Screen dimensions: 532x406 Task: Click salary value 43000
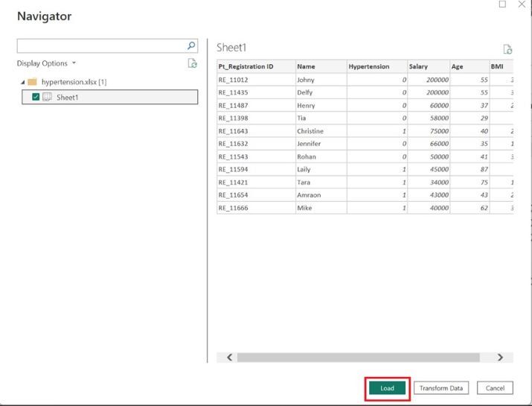[x=439, y=195]
